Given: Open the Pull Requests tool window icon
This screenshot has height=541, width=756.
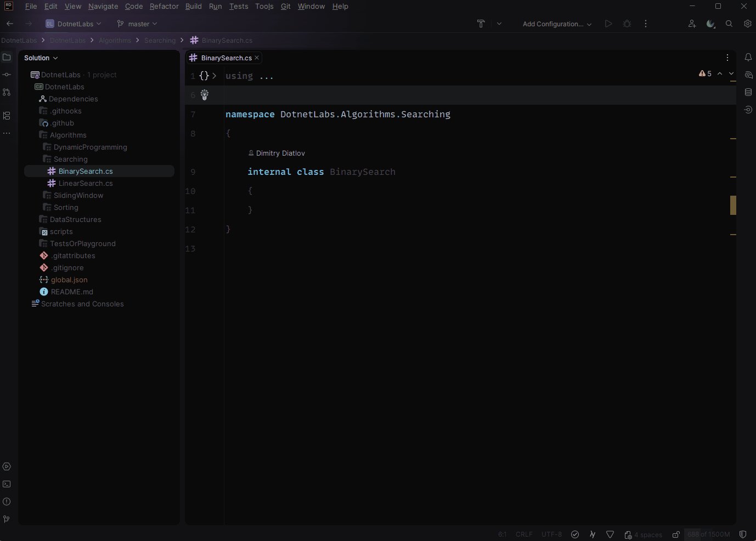Looking at the screenshot, I should [x=7, y=92].
